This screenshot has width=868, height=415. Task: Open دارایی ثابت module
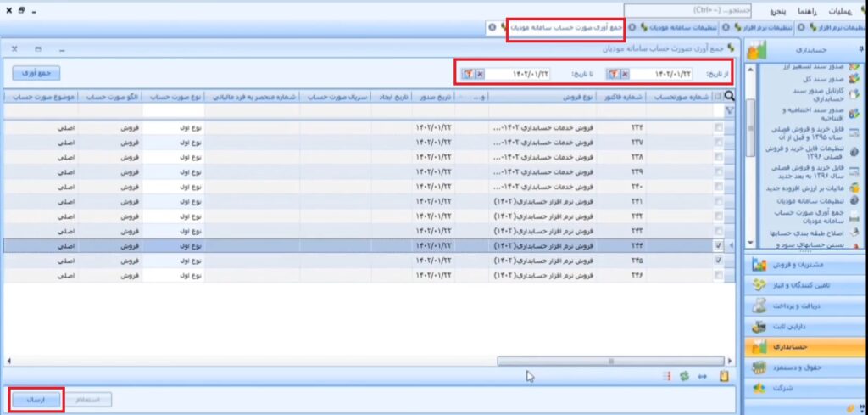coord(805,327)
